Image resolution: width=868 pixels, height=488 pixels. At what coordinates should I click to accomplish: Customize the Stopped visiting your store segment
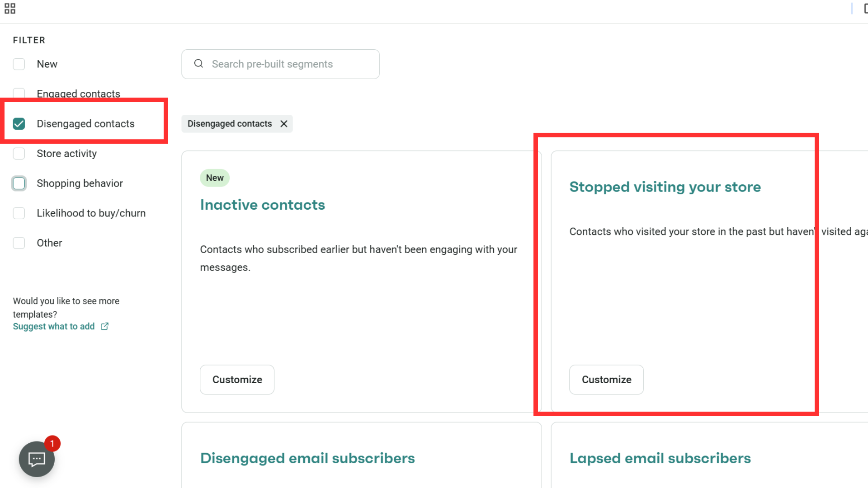(606, 380)
